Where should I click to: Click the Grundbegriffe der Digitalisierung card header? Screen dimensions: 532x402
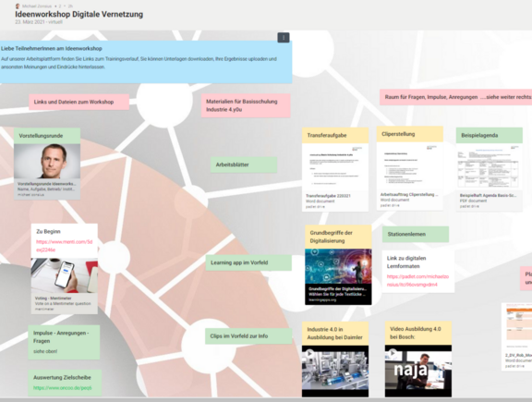[338, 237]
